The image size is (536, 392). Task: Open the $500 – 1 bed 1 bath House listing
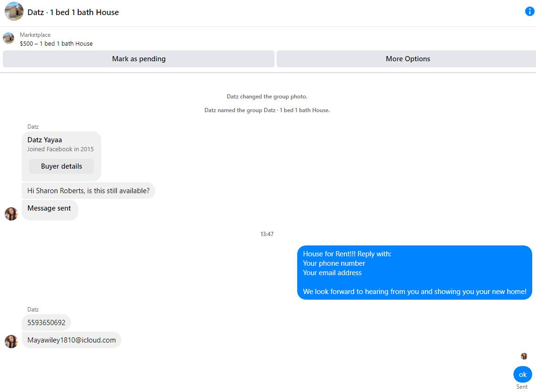pos(56,43)
